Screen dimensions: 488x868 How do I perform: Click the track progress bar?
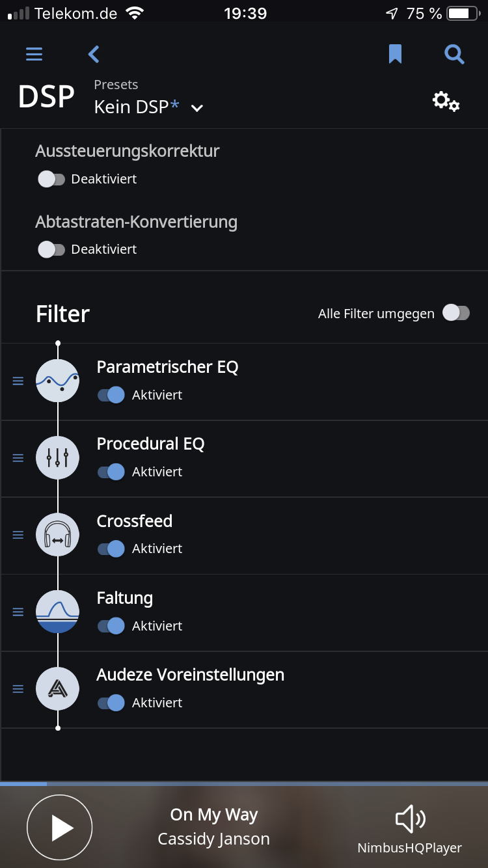(x=244, y=784)
